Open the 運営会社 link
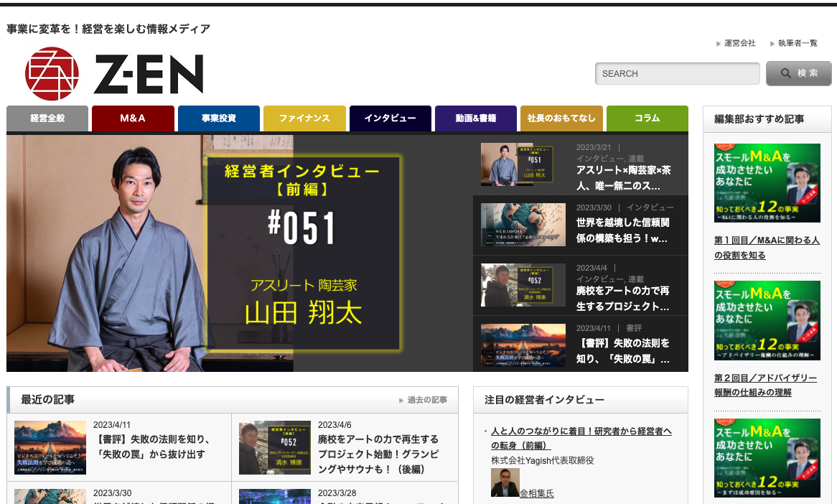This screenshot has width=837, height=504. point(739,43)
